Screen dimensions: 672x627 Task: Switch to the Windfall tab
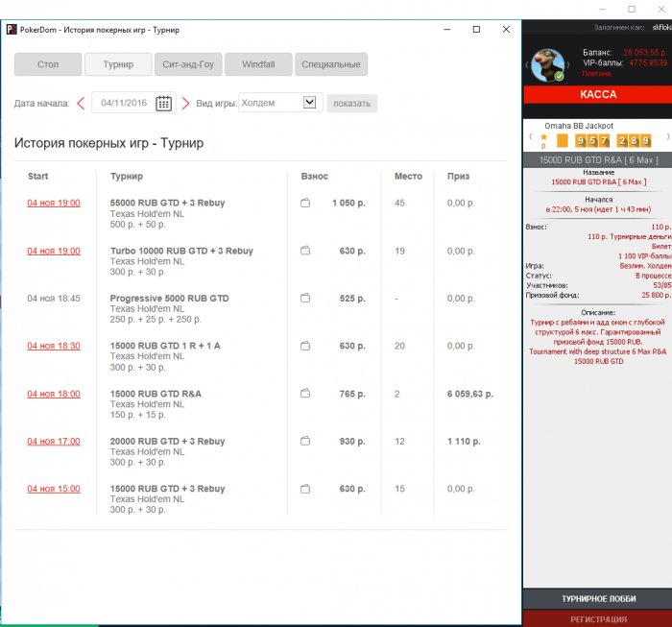pyautogui.click(x=258, y=64)
